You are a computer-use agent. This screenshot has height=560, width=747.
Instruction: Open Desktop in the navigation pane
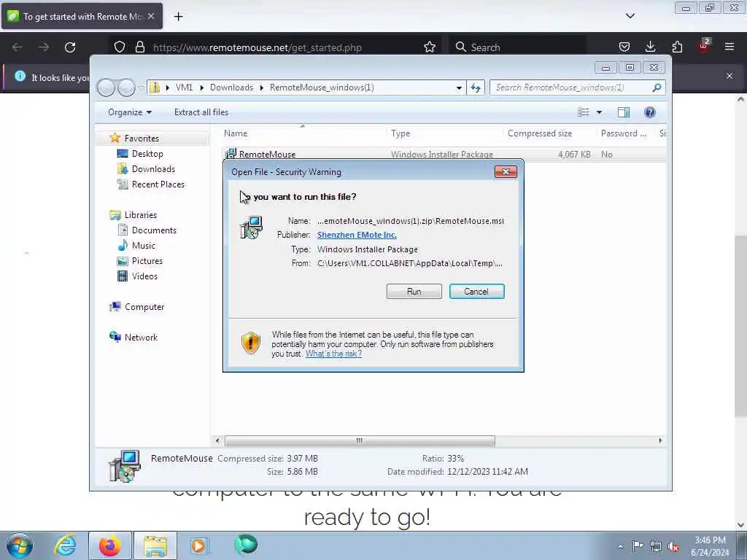pos(147,154)
